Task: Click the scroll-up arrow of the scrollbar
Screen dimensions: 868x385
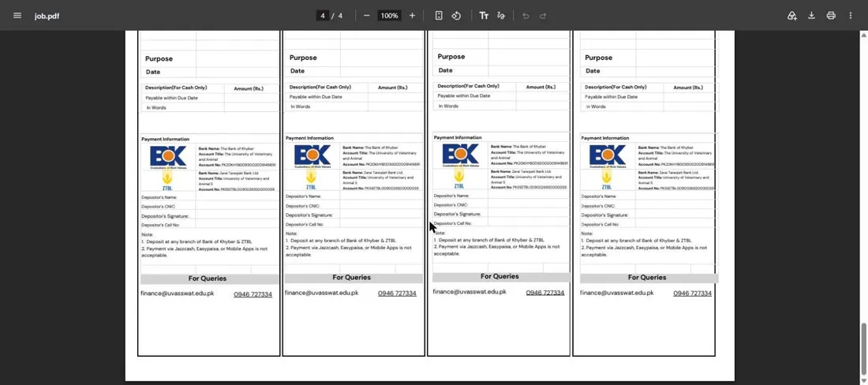Action: [x=863, y=34]
